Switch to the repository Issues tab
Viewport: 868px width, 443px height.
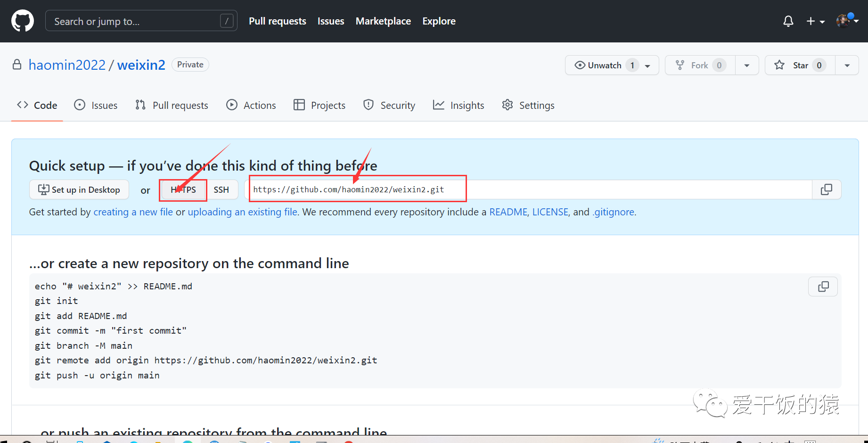click(x=96, y=105)
